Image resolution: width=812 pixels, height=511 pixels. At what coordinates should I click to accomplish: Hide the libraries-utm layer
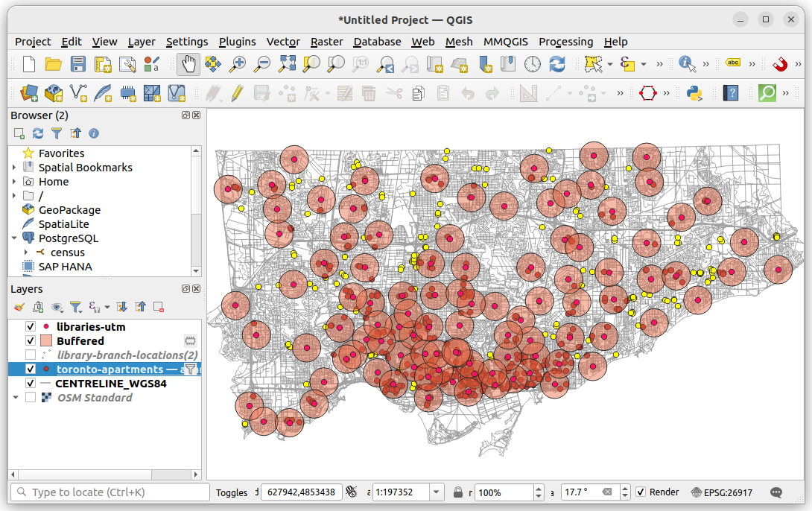[31, 326]
